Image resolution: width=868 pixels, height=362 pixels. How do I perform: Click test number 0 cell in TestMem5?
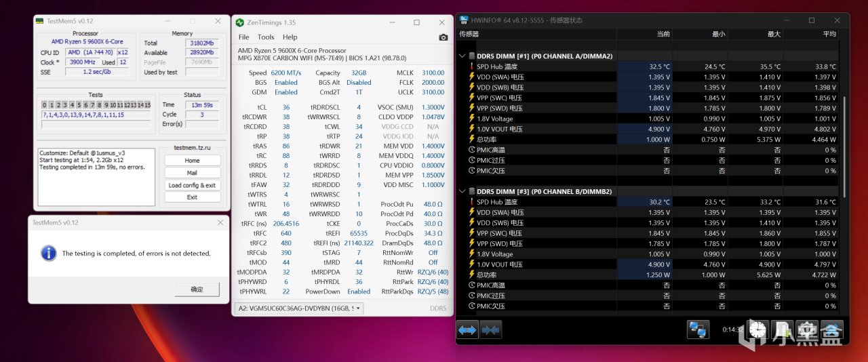(x=45, y=105)
